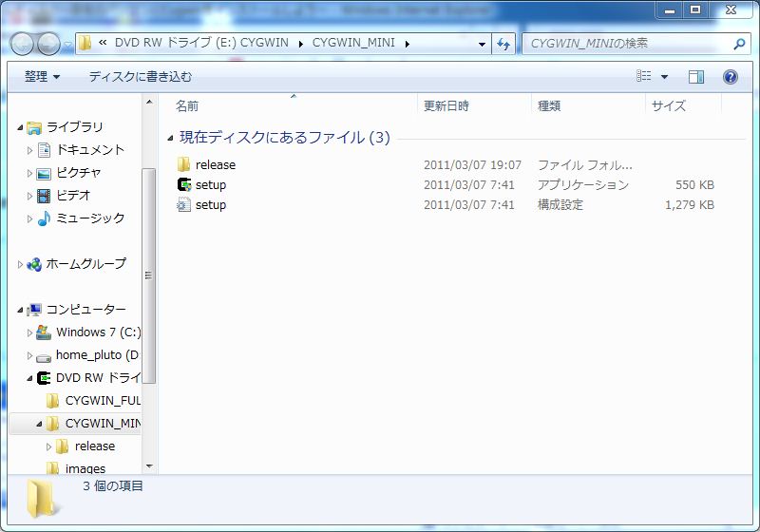Collapse the 現在ディスクにあるファイル group
Screen dimensions: 760x532
(x=171, y=139)
